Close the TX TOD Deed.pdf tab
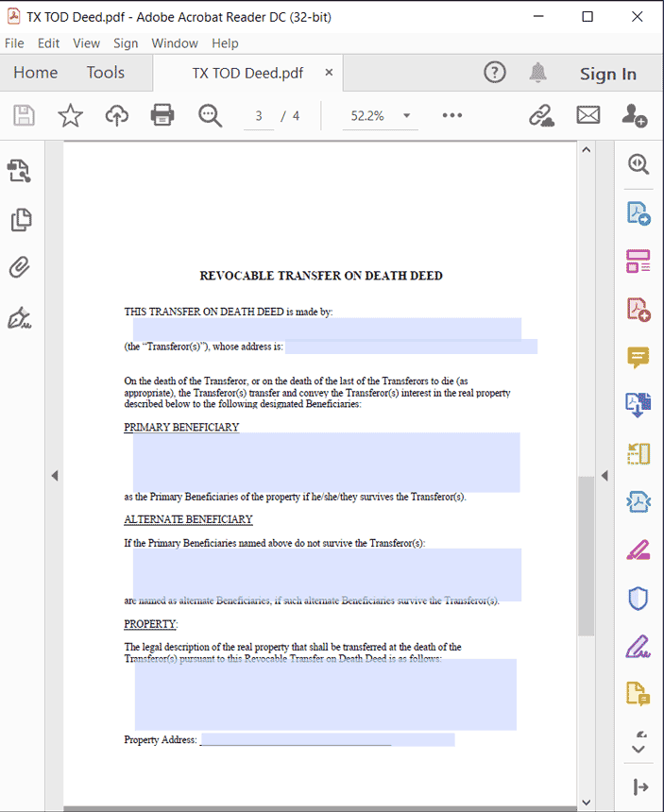This screenshot has width=664, height=812. [329, 73]
